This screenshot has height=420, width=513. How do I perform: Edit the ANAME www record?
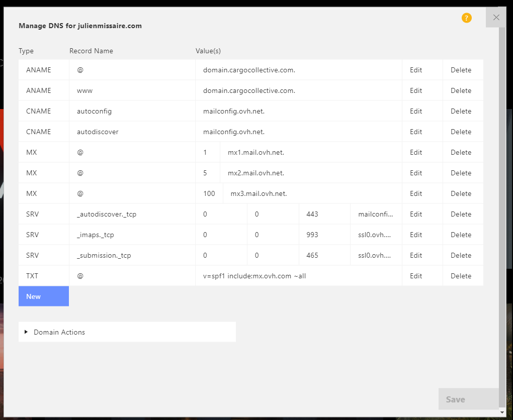[x=416, y=91]
